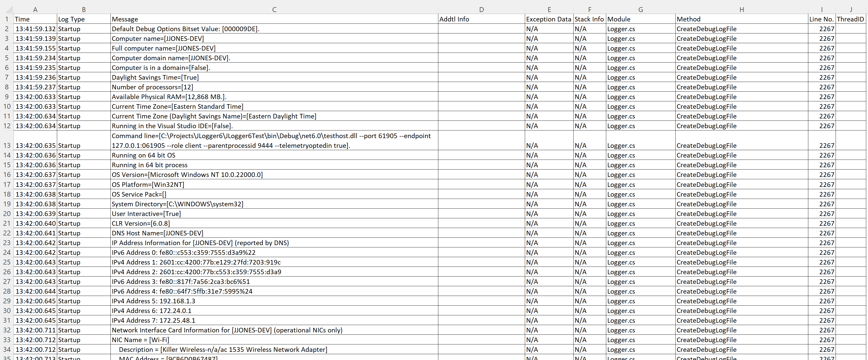The image size is (868, 360).
Task: Select column J header
Action: 851,9
